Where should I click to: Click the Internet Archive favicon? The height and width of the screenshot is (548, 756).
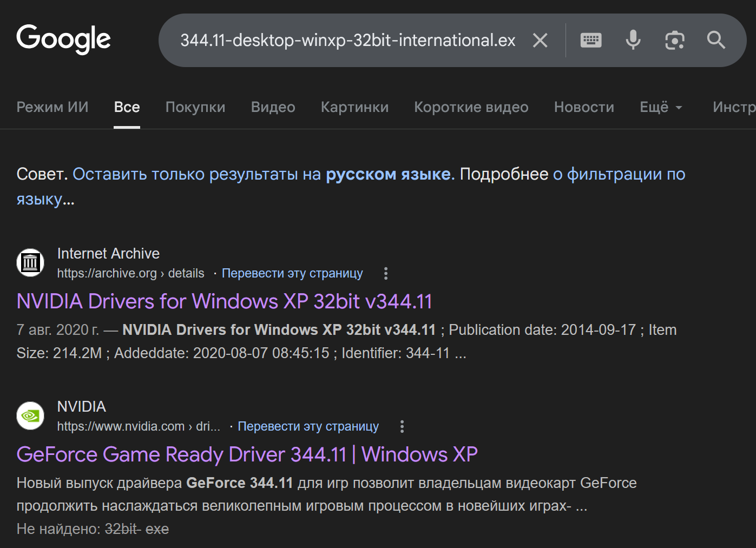click(x=30, y=263)
